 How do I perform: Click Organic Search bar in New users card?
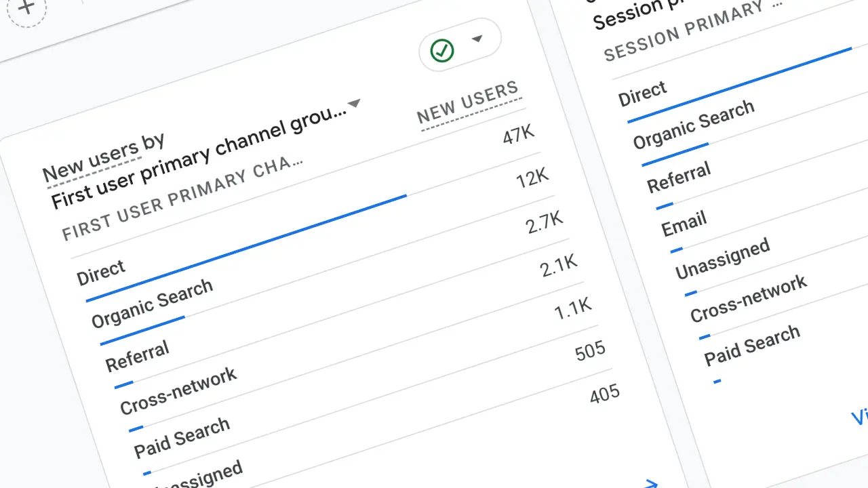click(x=142, y=331)
